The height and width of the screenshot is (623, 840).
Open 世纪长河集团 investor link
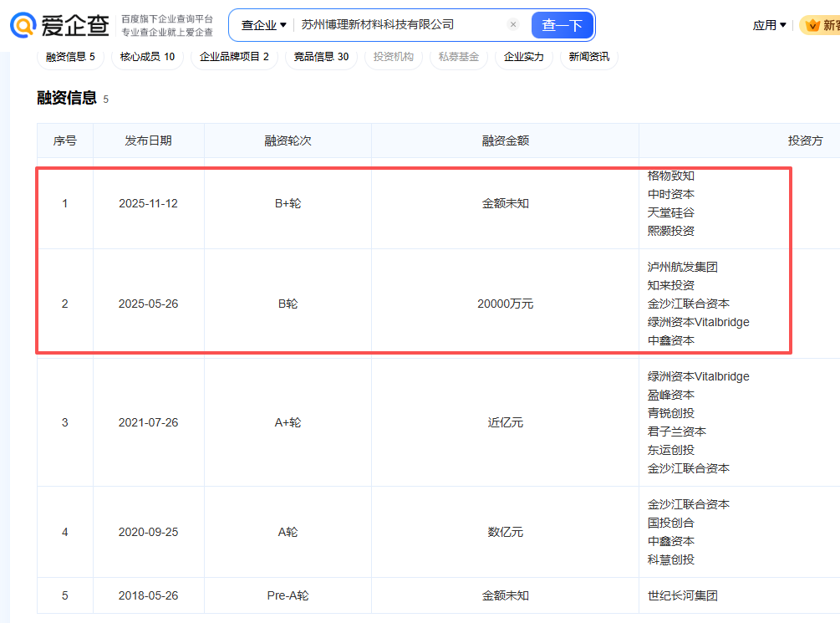[682, 595]
